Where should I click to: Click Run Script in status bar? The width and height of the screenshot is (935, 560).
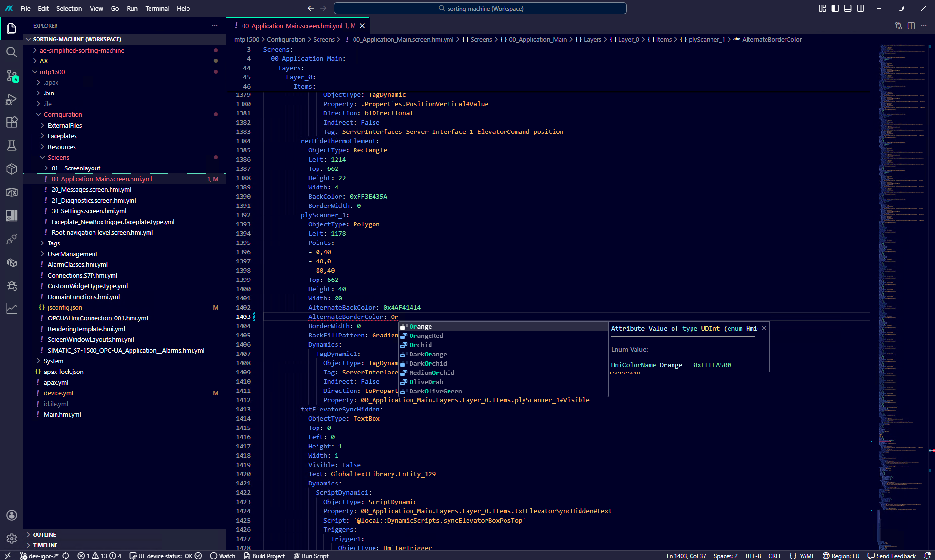point(311,556)
